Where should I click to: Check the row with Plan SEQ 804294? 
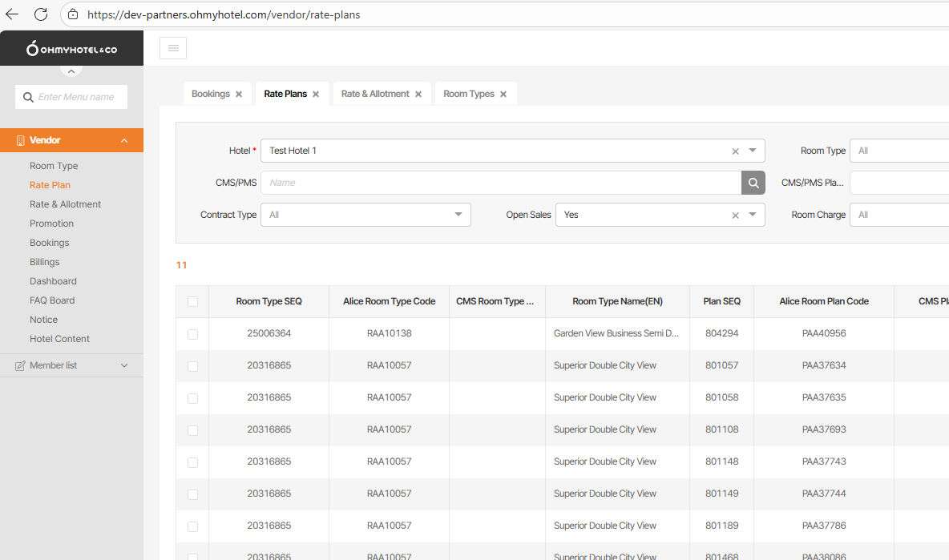pyautogui.click(x=192, y=334)
